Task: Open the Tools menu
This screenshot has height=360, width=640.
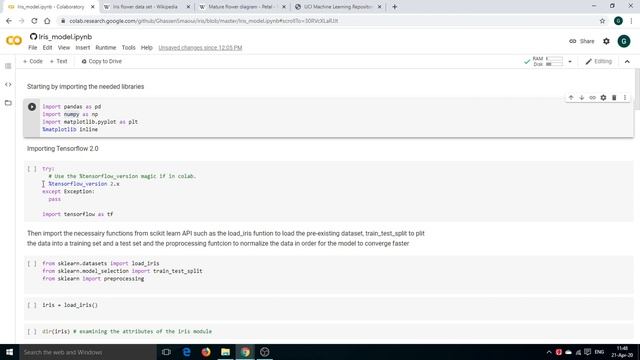Action: 128,48
